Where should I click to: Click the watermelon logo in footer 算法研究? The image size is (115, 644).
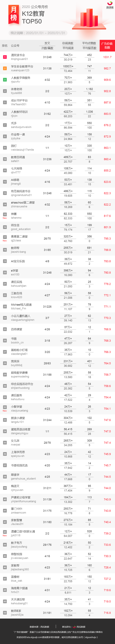coord(74,627)
